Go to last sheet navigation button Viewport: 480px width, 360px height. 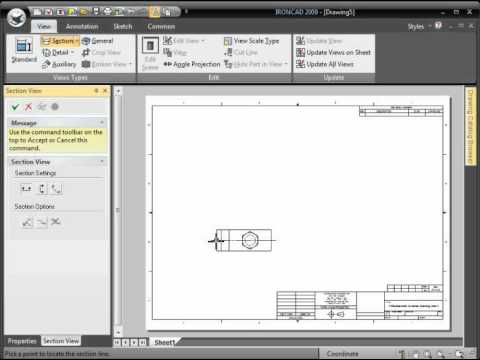pyautogui.click(x=143, y=342)
